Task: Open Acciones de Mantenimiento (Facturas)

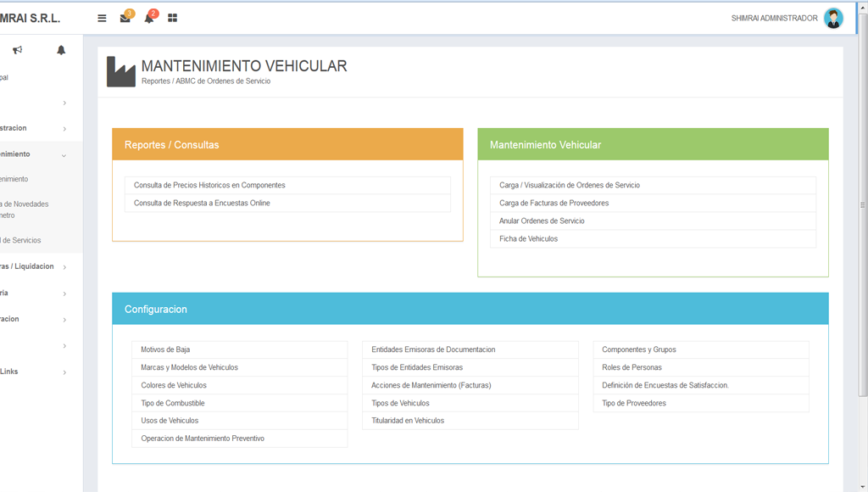Action: point(470,385)
